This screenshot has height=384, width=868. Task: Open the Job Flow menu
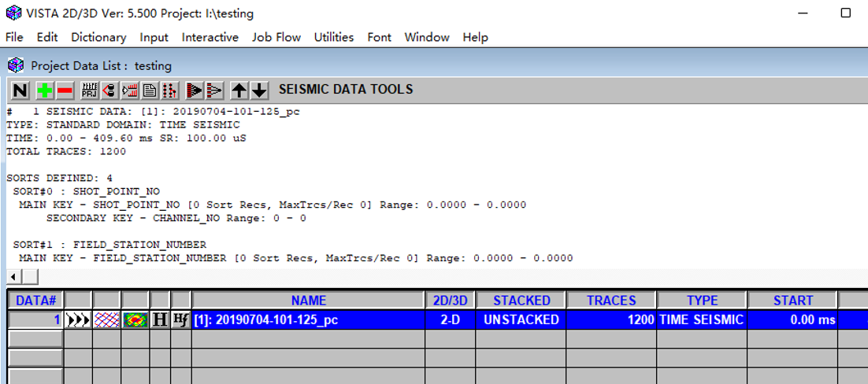pos(276,37)
